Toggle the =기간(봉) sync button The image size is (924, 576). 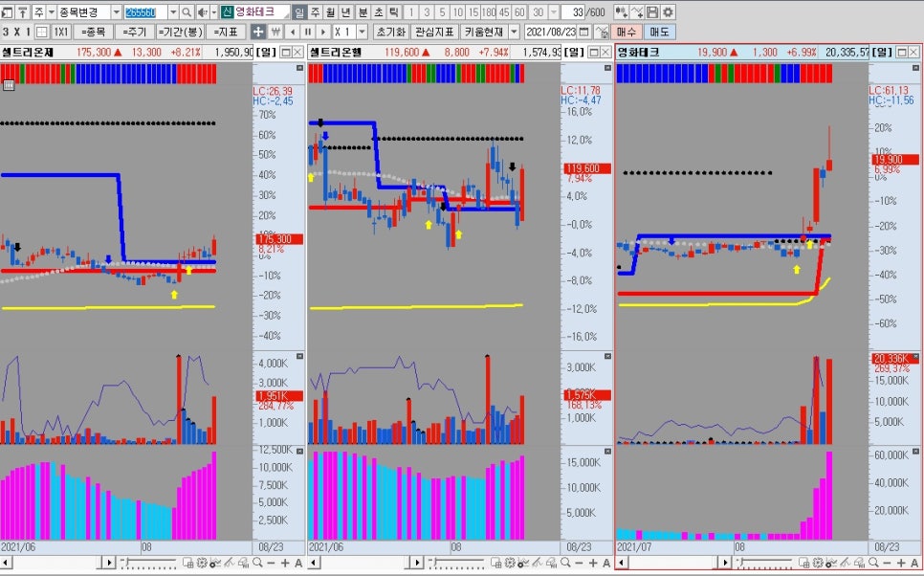(181, 32)
